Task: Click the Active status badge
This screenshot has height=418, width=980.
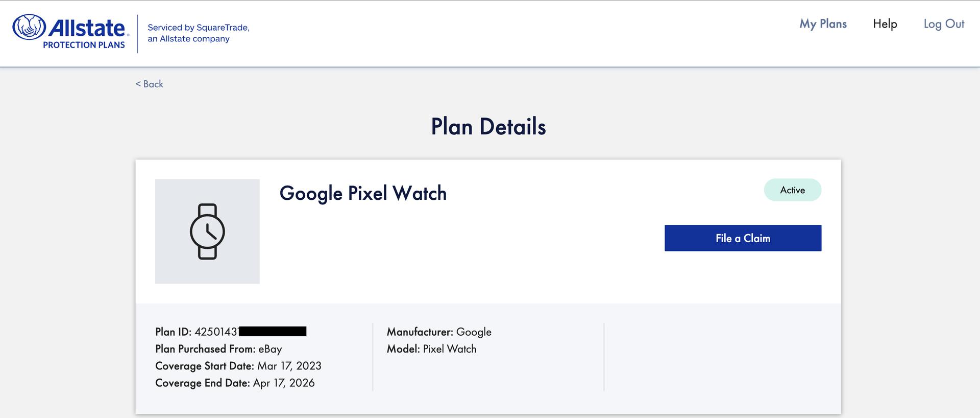Action: pos(792,190)
